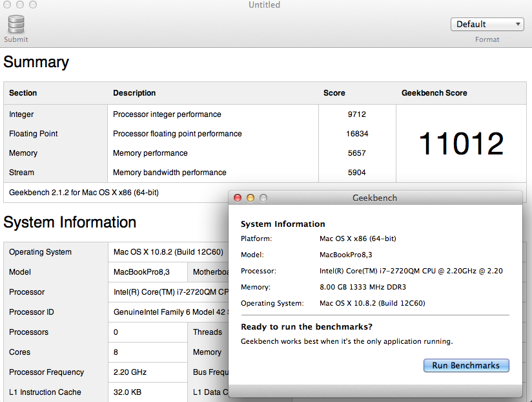Viewport: 532px width, 402px height.
Task: Click 'Processor floating point performance' description
Action: [x=178, y=134]
